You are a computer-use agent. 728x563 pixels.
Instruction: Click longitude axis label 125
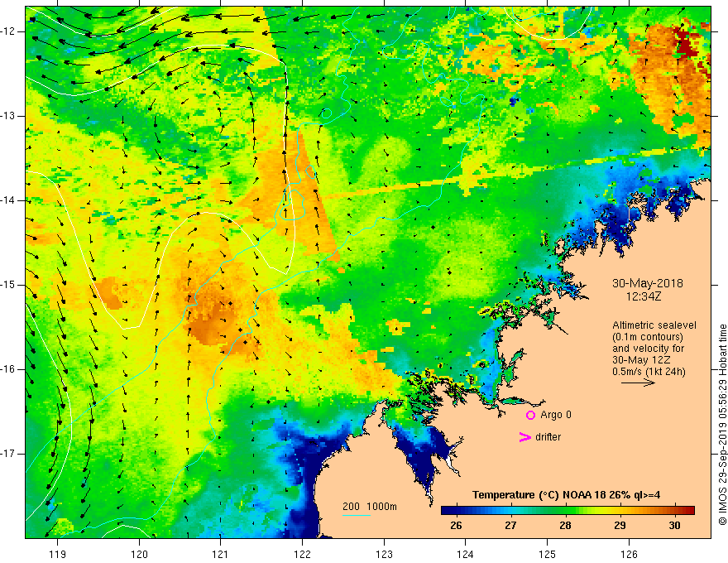(548, 554)
